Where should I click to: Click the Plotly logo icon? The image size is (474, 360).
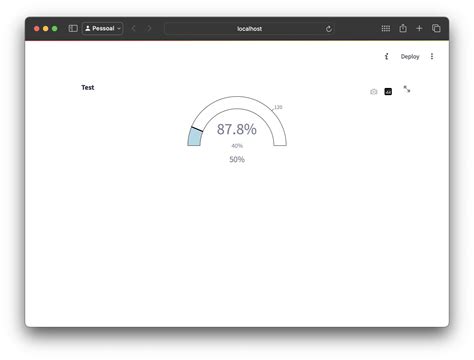[388, 91]
